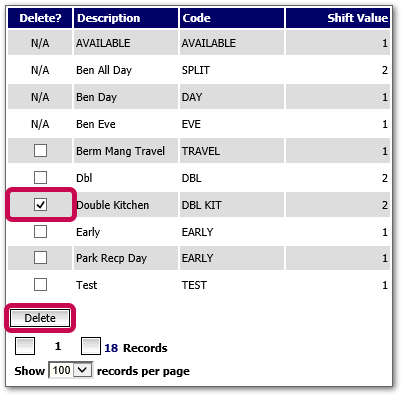Click the Delete? column header
The width and height of the screenshot is (402, 401).
(x=40, y=18)
